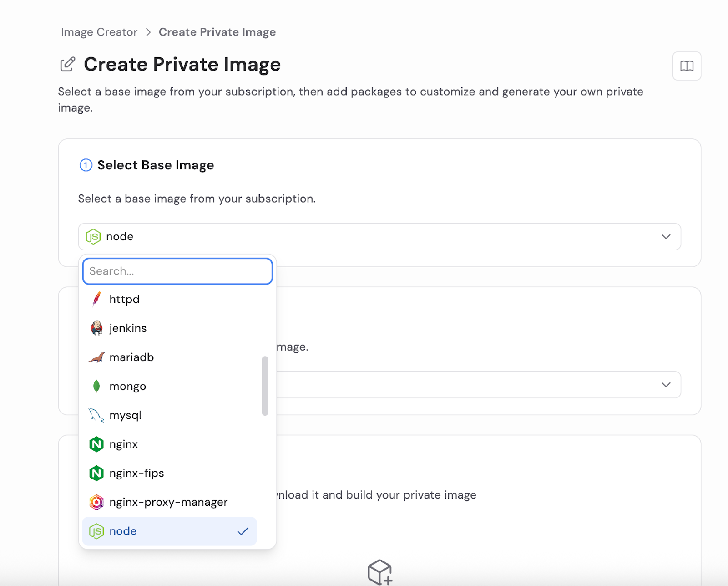Open the documentation book icon

pos(687,66)
